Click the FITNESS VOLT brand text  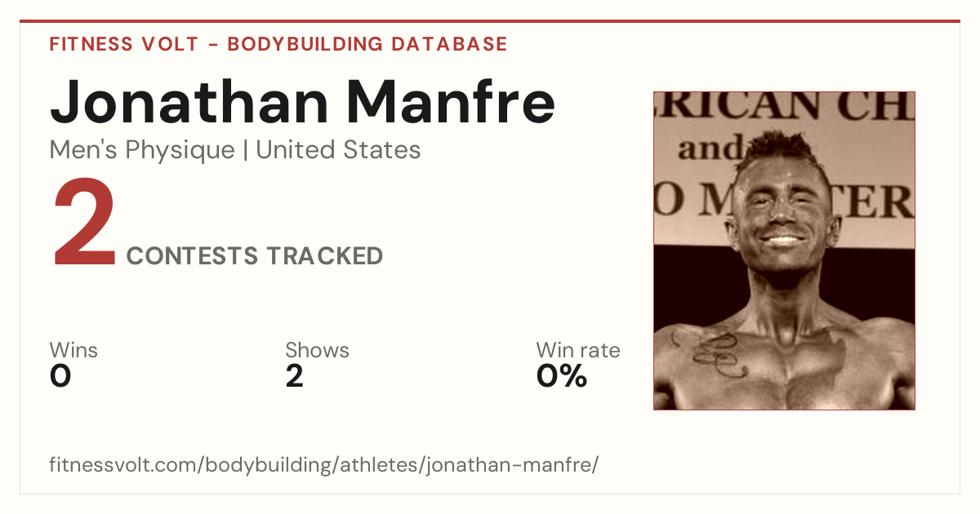pos(123,44)
